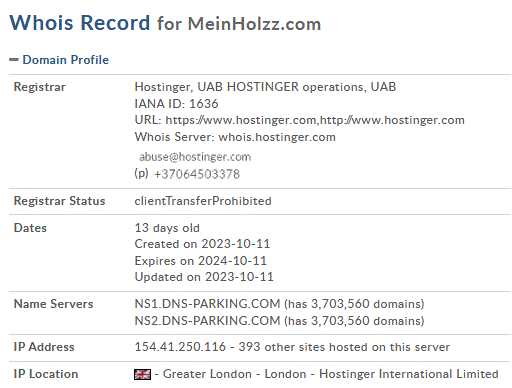512x388 pixels.
Task: Select the abuse@hostinger.com email text
Action: (195, 157)
